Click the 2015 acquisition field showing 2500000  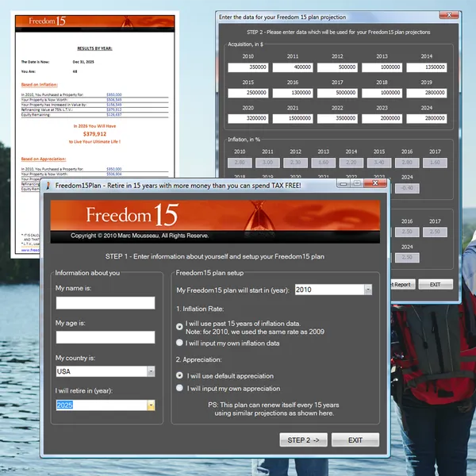click(248, 93)
